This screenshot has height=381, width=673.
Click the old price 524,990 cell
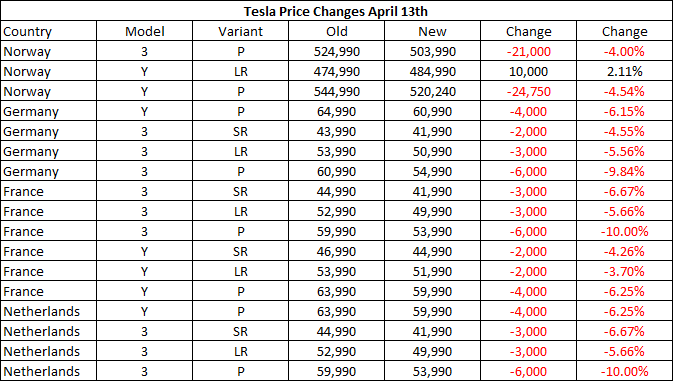tap(336, 51)
